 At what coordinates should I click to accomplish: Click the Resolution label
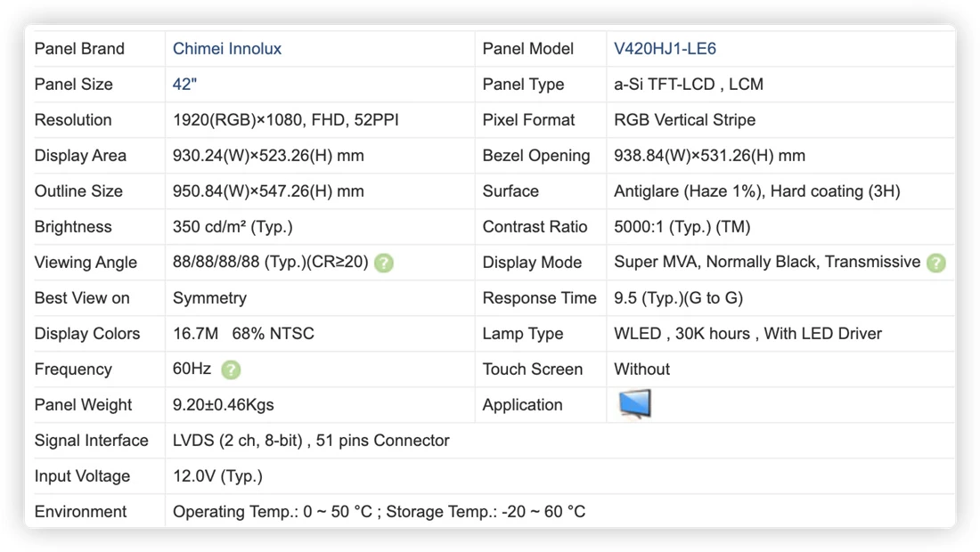(x=73, y=120)
